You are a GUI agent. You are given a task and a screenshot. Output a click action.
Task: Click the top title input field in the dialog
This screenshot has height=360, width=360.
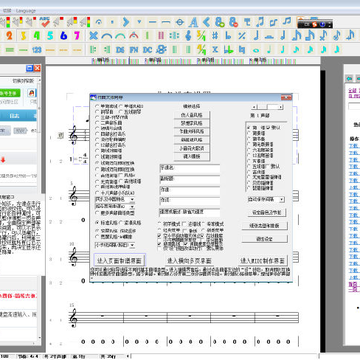(190, 169)
